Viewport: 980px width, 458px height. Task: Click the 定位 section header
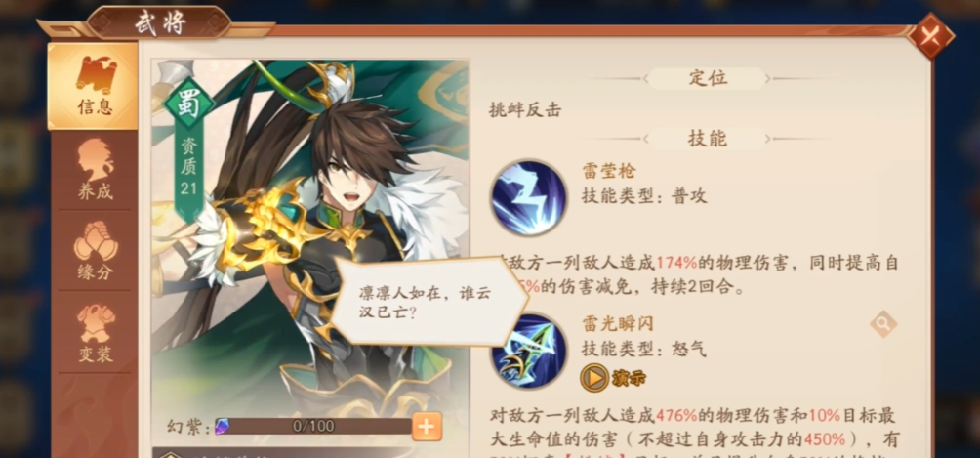(707, 79)
